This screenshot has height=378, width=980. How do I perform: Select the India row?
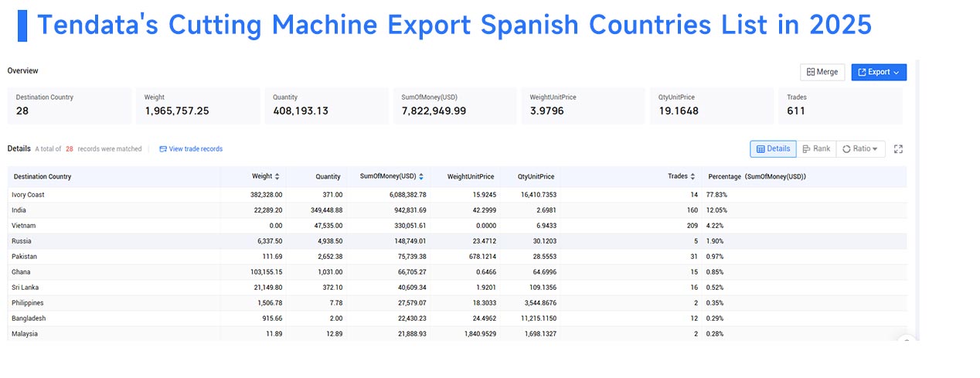tap(457, 210)
